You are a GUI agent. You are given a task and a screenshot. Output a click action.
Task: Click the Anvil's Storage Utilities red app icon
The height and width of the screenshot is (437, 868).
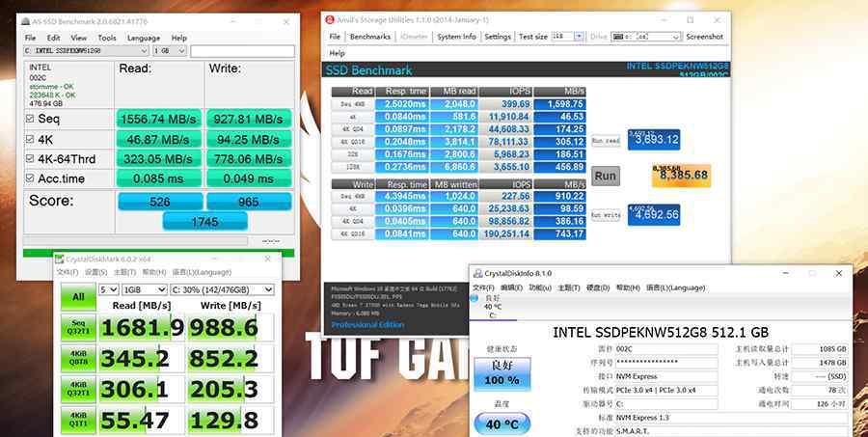click(330, 20)
